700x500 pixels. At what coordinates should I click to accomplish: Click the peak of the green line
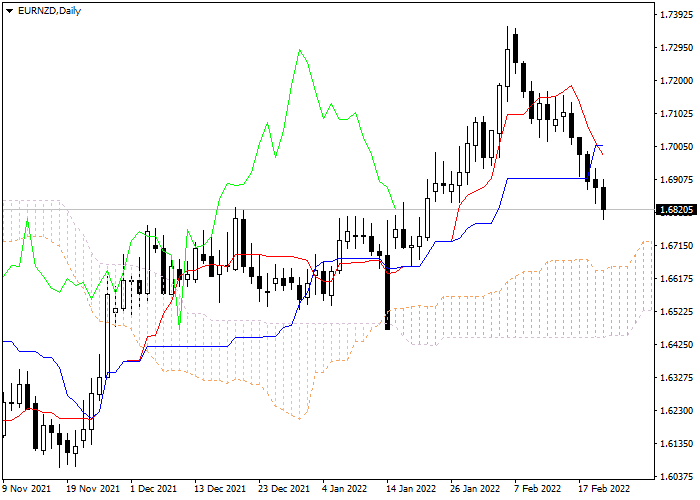point(299,49)
